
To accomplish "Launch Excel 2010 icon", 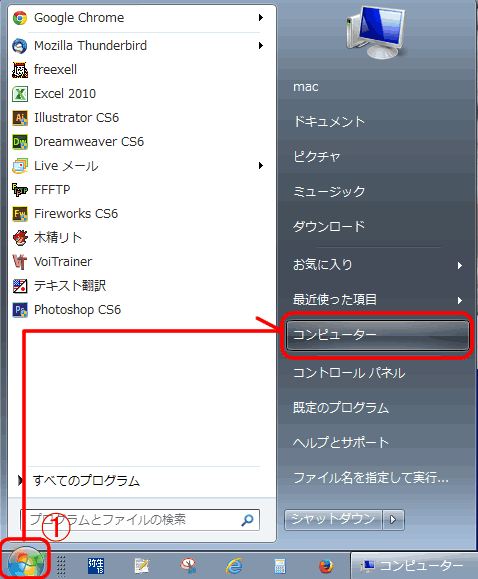I will point(20,94).
